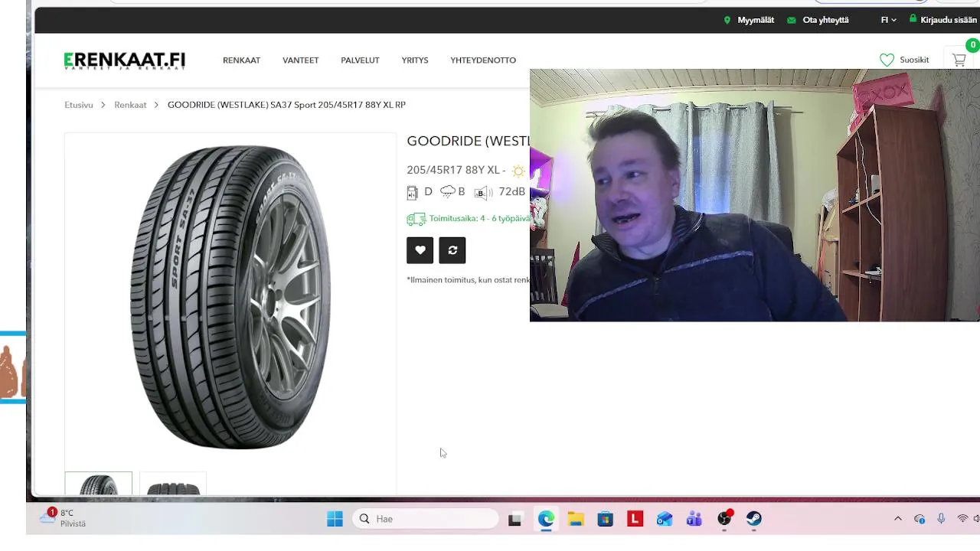Click Kirjaudu sisään login link
980x551 pixels.
[943, 20]
